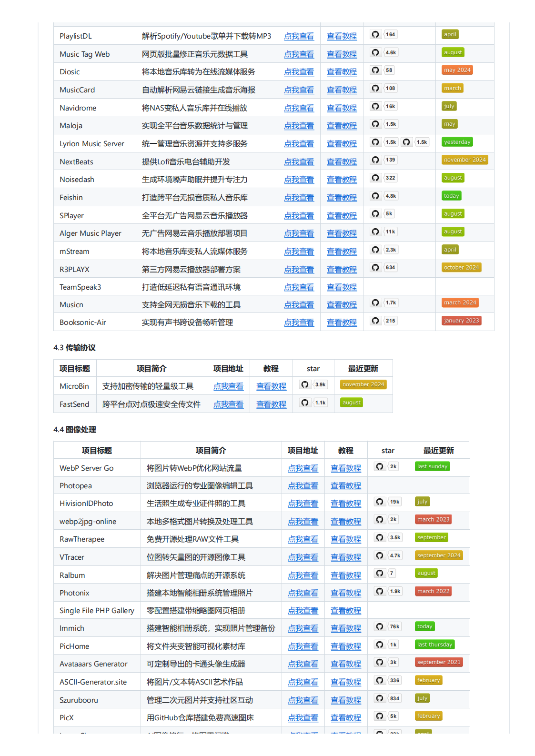The width and height of the screenshot is (535, 756).
Task: Open 查看教程 tutorial link for PicX
Action: point(345,718)
